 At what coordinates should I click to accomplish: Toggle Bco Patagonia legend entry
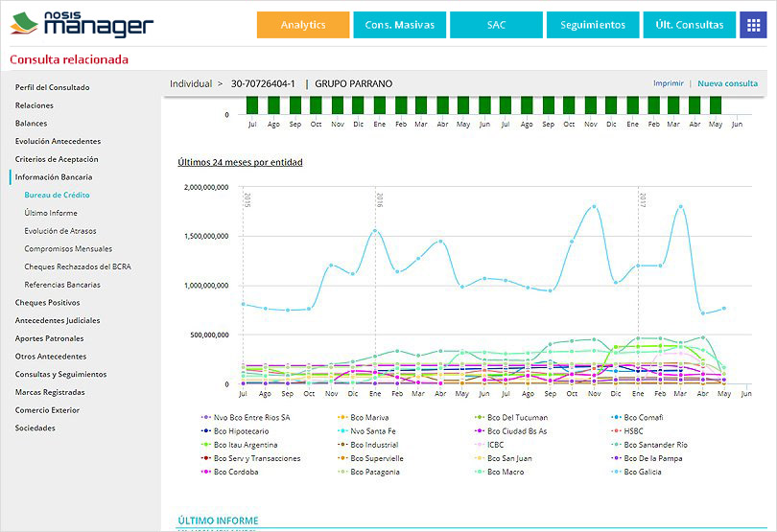coord(368,472)
